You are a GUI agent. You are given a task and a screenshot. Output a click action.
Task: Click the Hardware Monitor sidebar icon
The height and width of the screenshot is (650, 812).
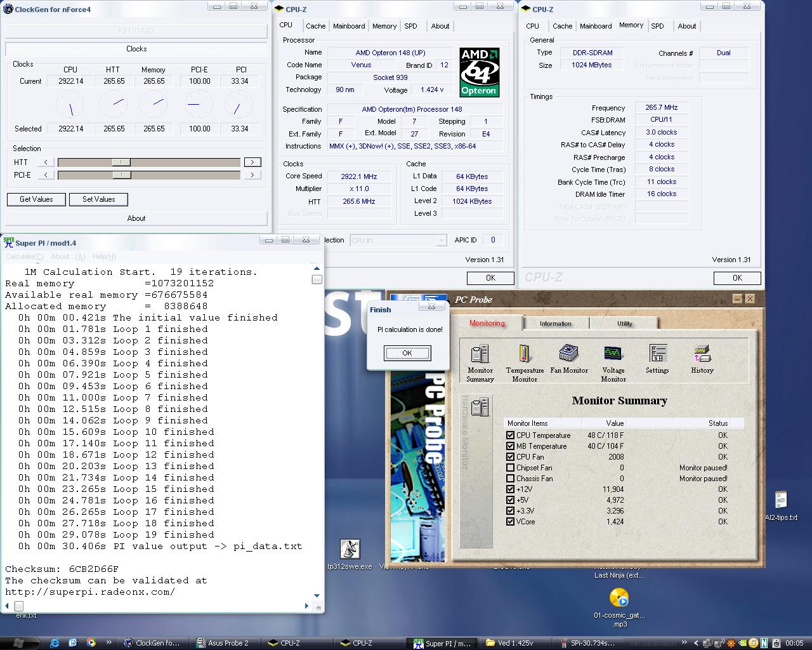pyautogui.click(x=480, y=407)
